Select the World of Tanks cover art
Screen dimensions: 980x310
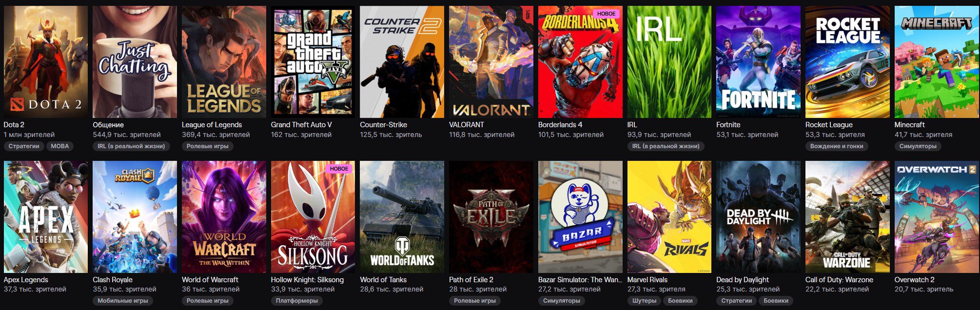[x=402, y=217]
